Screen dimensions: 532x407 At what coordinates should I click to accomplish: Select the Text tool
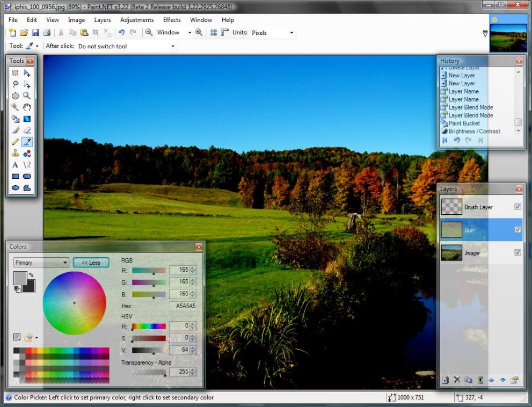click(x=15, y=165)
